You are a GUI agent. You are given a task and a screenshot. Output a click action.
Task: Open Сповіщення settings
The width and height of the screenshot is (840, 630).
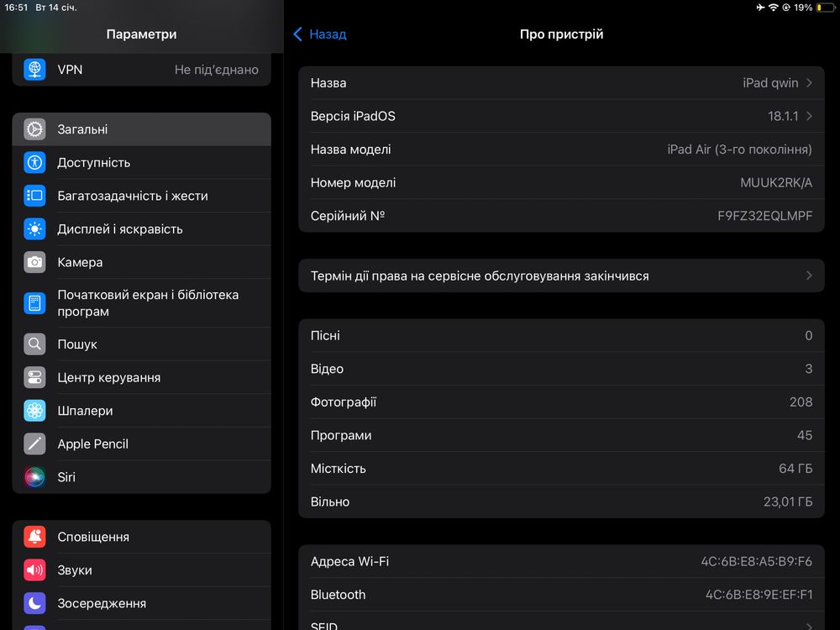141,537
